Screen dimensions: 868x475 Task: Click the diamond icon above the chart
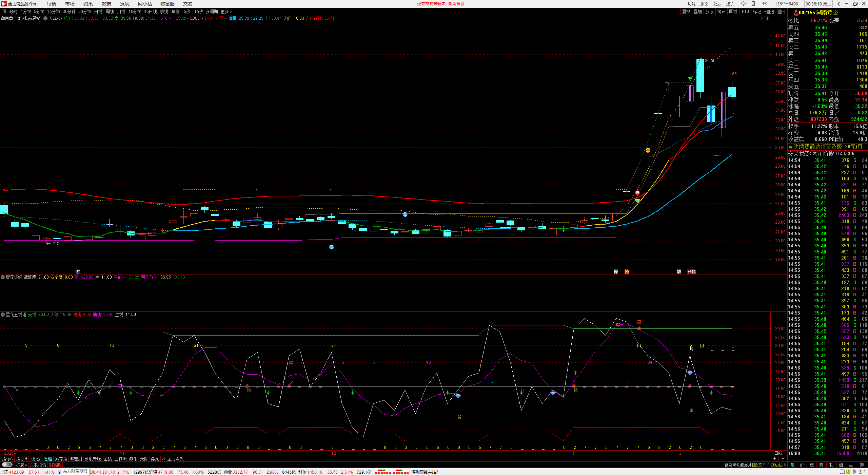tap(761, 18)
